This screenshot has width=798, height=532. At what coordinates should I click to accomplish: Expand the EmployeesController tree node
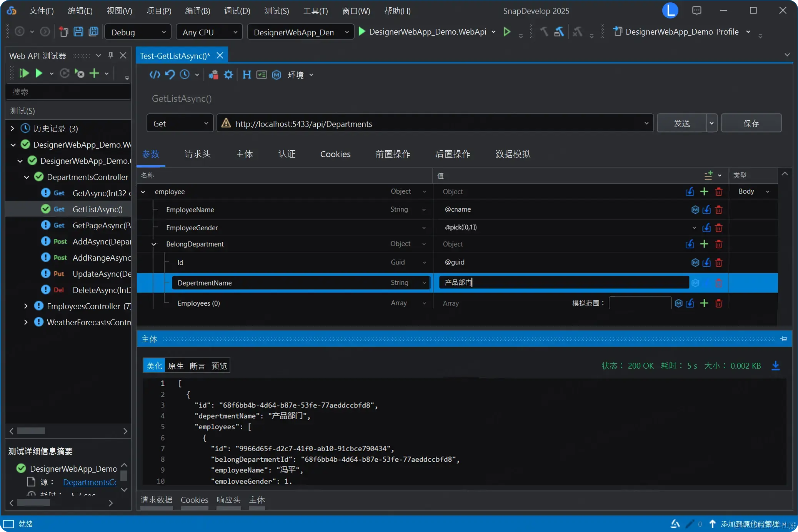[26, 306]
